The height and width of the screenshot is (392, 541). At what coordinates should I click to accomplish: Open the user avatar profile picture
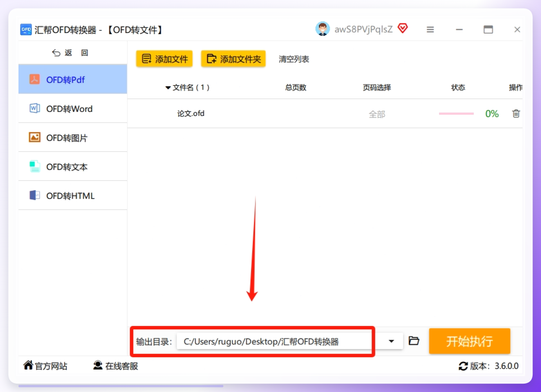(x=323, y=29)
